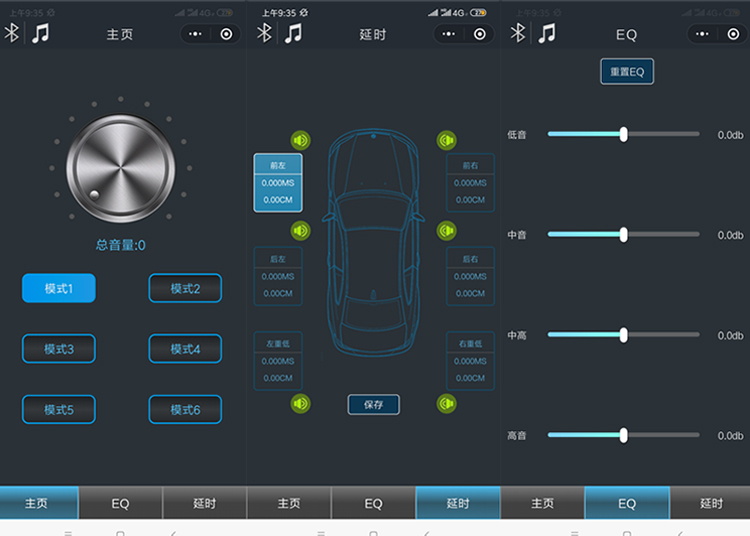Click the circular close target icon on 主页 header
The height and width of the screenshot is (536, 750).
click(x=227, y=34)
